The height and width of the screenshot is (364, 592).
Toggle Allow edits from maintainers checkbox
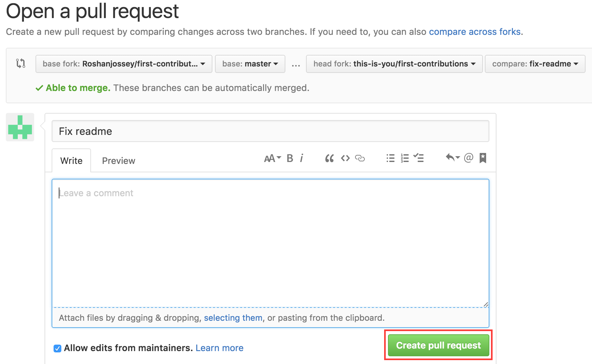pos(57,349)
